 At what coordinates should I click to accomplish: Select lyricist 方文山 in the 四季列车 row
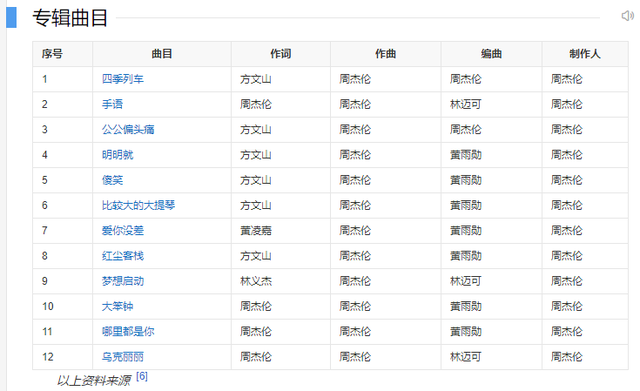click(256, 79)
